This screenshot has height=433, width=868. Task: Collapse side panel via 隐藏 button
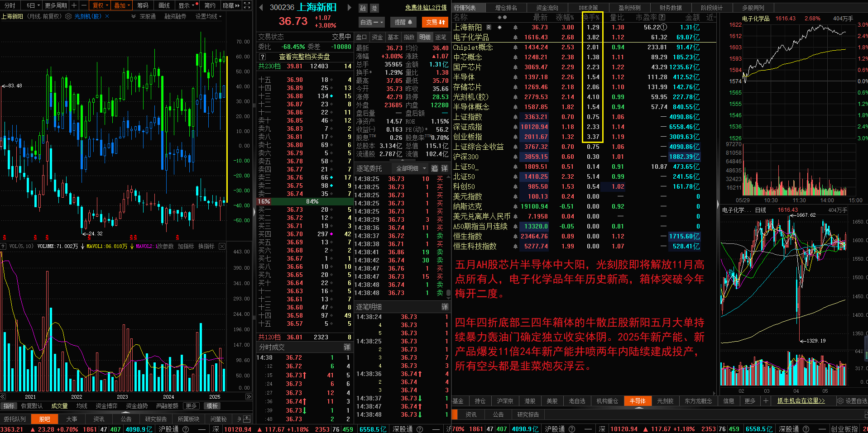coord(231,5)
